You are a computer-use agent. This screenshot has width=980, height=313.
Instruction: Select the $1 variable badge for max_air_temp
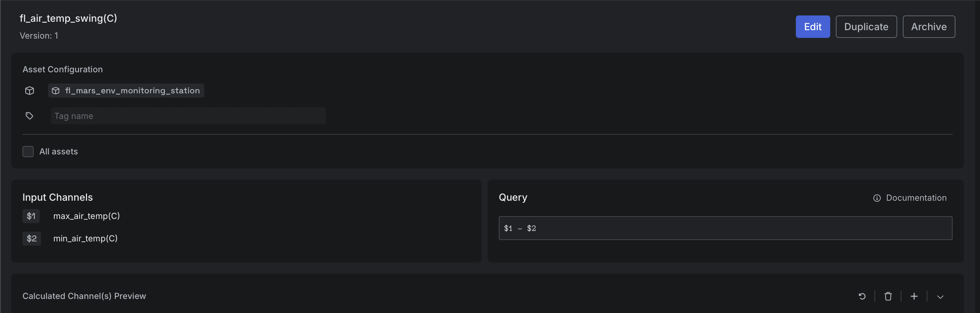31,216
